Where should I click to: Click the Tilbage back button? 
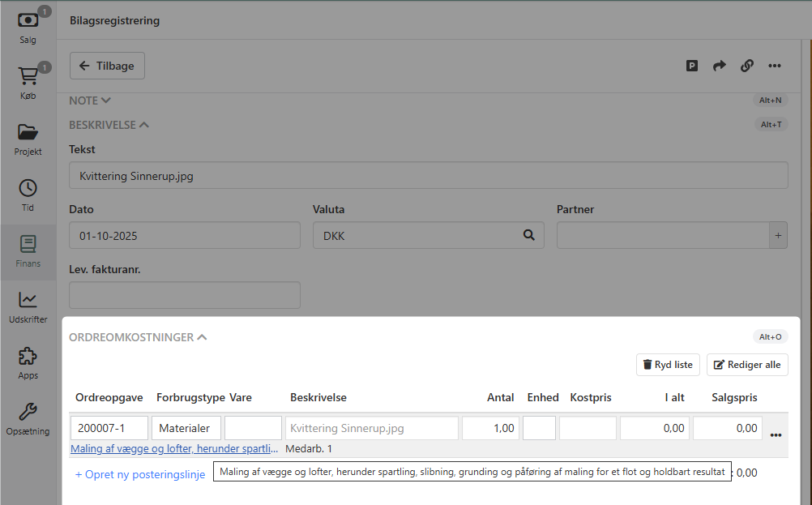pyautogui.click(x=107, y=66)
